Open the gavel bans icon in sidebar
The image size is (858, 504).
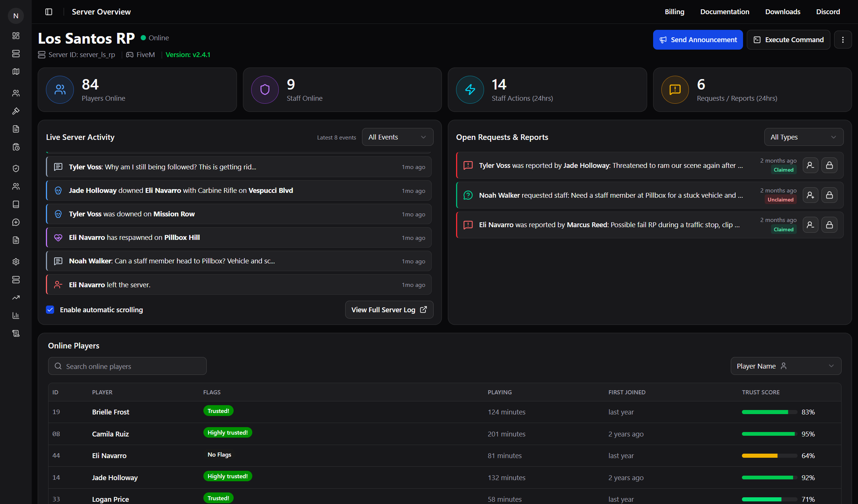(16, 111)
